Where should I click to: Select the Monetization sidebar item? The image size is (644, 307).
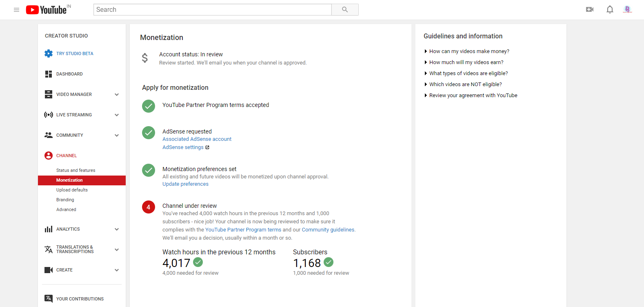[82, 180]
